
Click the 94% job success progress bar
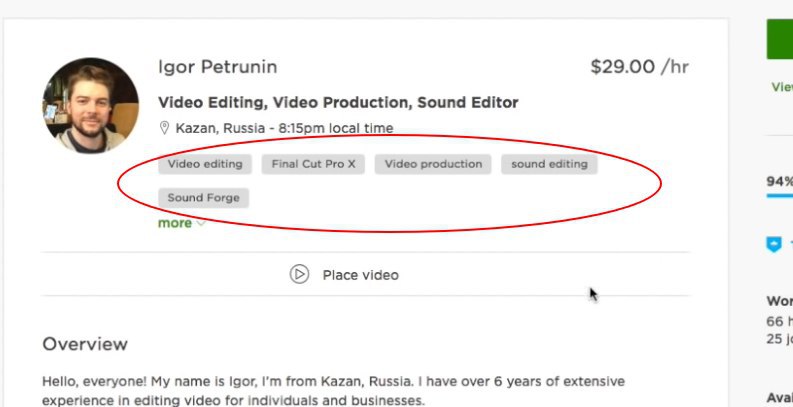point(779,196)
